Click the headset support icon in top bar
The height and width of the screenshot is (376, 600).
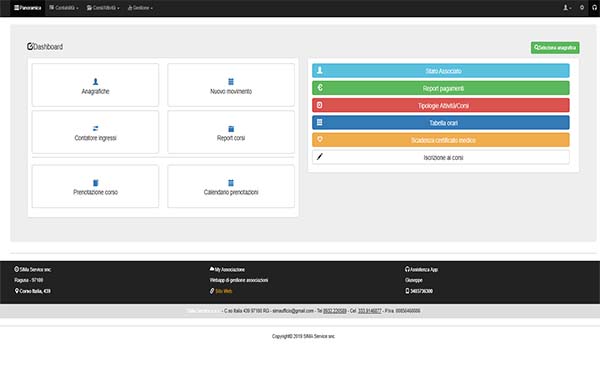(x=594, y=8)
